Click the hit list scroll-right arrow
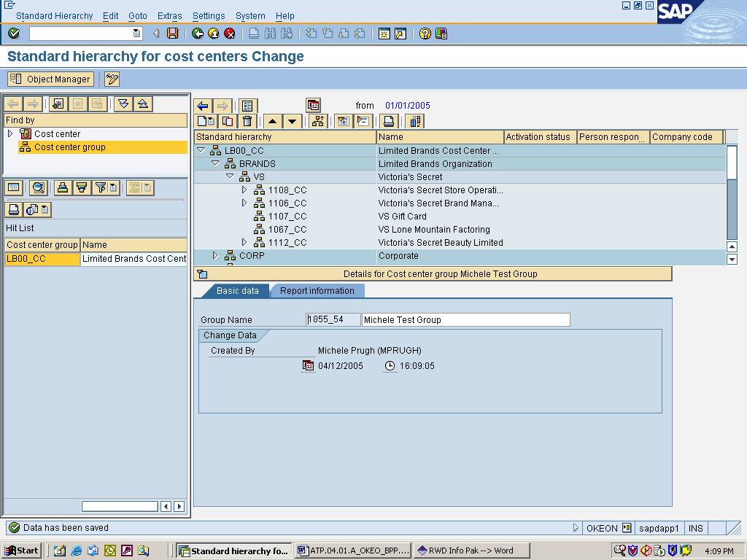 pos(179,506)
